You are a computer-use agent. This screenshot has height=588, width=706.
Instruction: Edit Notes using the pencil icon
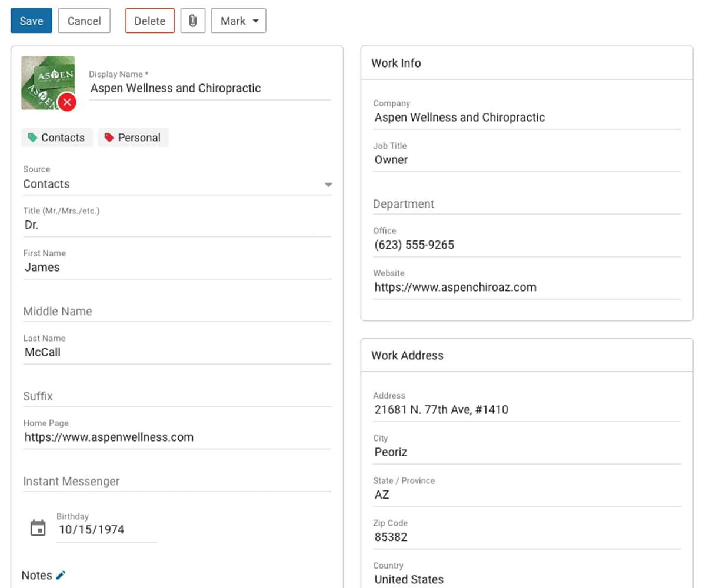tap(61, 575)
